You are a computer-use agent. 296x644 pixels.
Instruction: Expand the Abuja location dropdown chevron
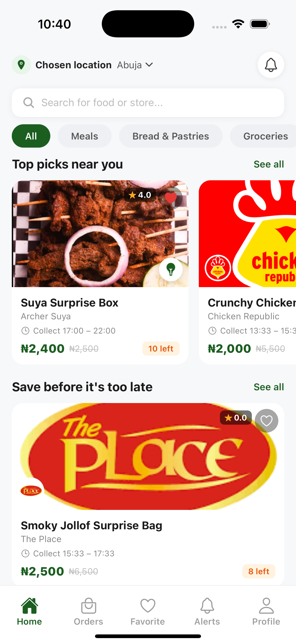(x=149, y=65)
